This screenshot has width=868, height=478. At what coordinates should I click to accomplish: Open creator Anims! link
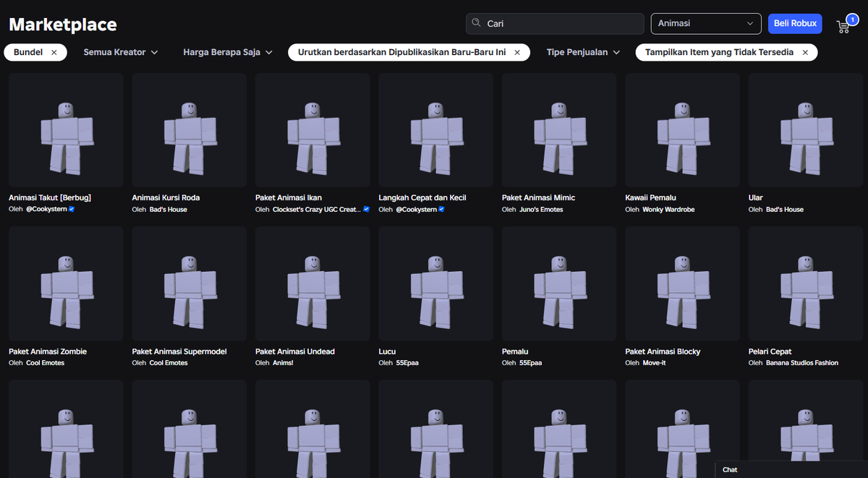[283, 363]
